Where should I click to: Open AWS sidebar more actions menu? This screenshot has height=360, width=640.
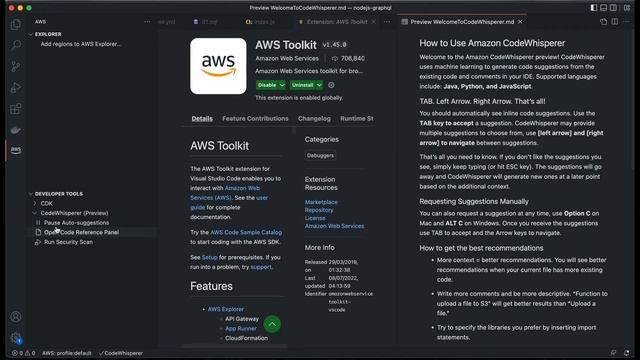pos(147,22)
